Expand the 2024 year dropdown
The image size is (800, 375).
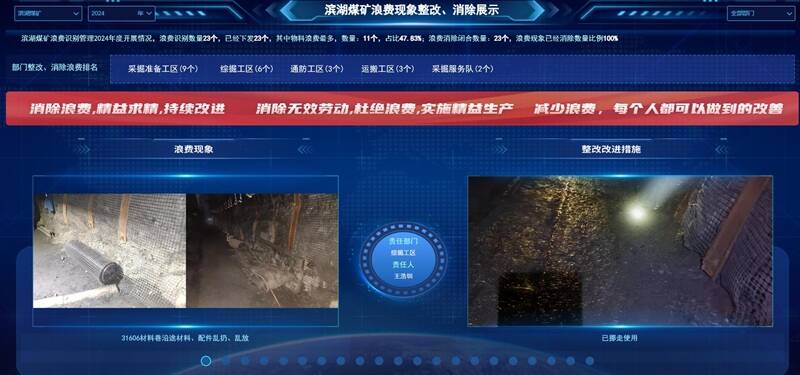point(122,13)
